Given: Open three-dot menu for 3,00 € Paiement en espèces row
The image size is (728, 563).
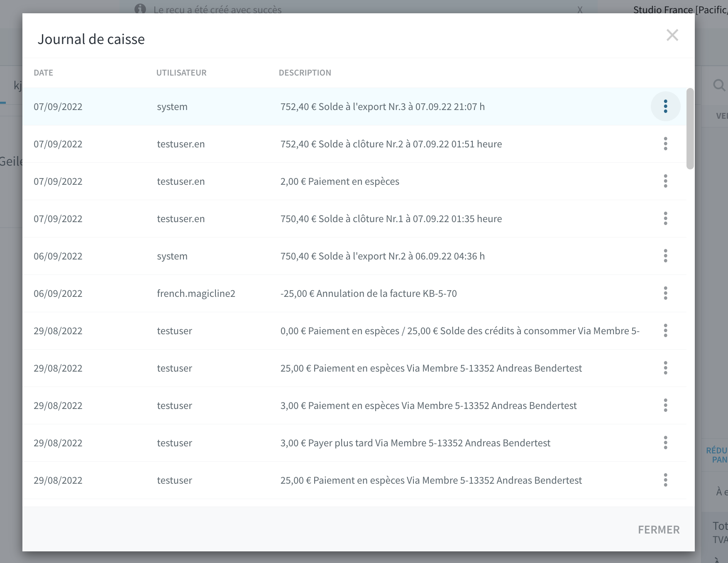Looking at the screenshot, I should click(x=665, y=406).
